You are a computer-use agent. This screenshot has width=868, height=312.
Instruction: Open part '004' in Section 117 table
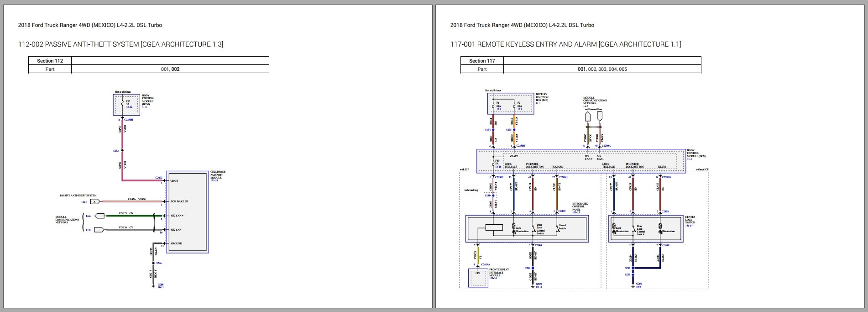coord(613,69)
